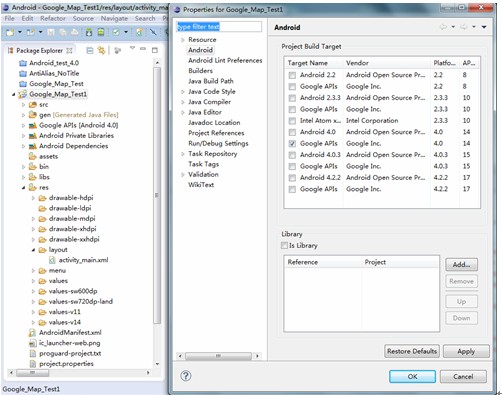Check the Android 4.0.3 build target

pyautogui.click(x=292, y=155)
